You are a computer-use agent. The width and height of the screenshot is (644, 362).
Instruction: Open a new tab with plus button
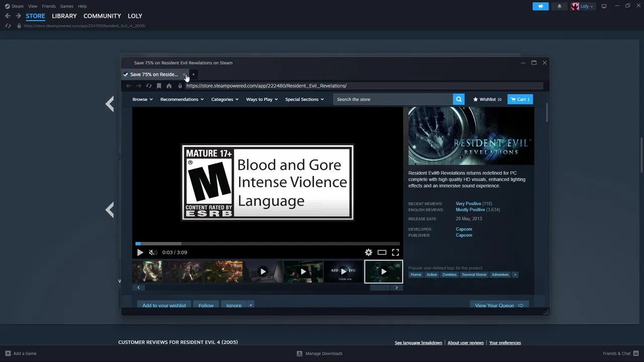pyautogui.click(x=193, y=74)
